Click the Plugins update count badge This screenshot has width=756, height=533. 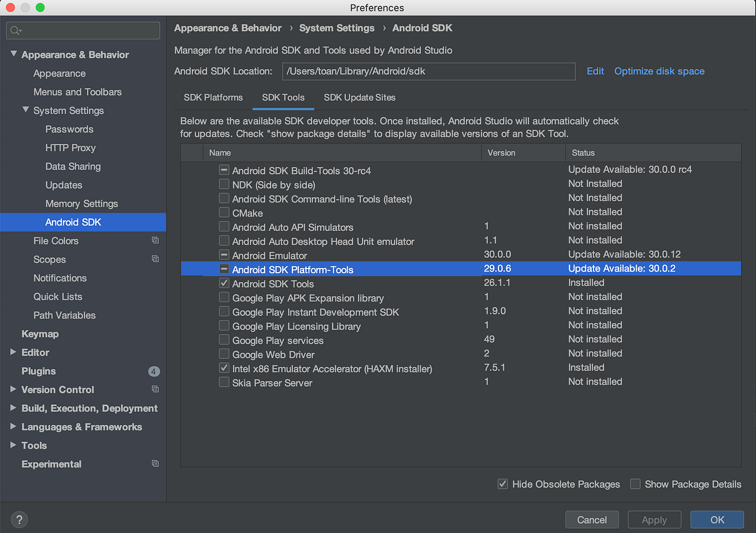pyautogui.click(x=154, y=371)
